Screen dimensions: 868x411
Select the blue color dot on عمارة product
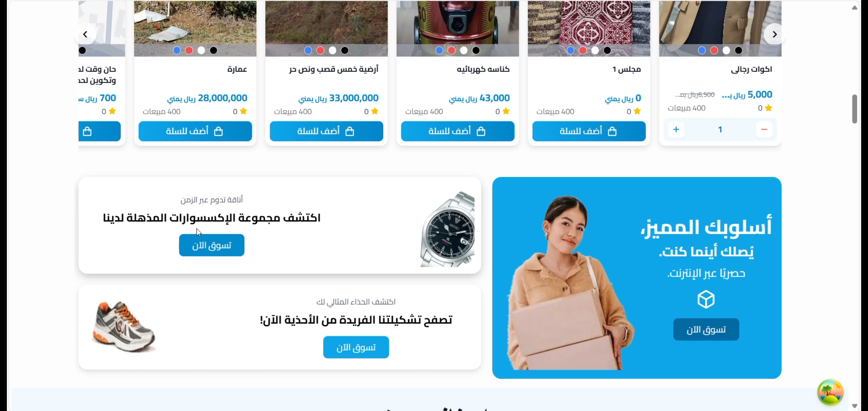pos(177,50)
